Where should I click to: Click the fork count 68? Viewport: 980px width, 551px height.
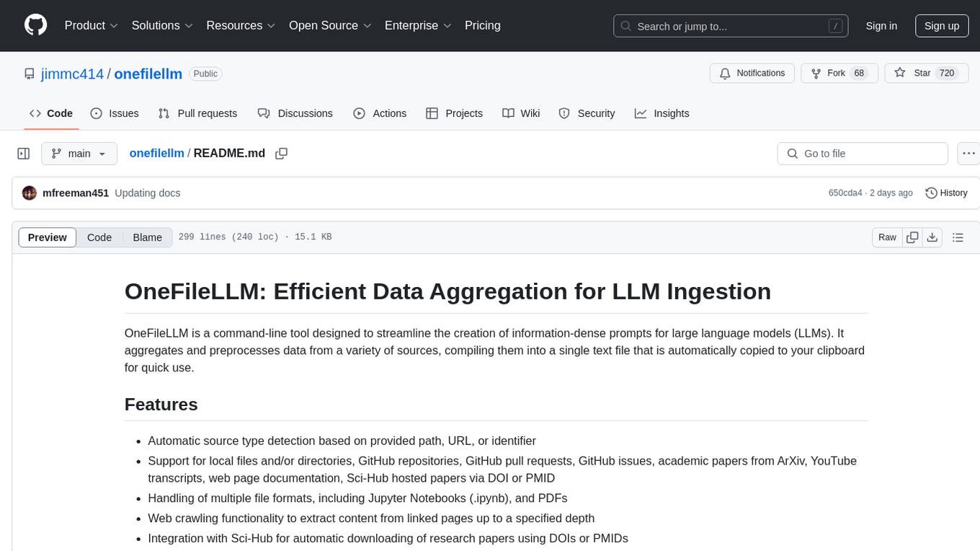coord(859,74)
